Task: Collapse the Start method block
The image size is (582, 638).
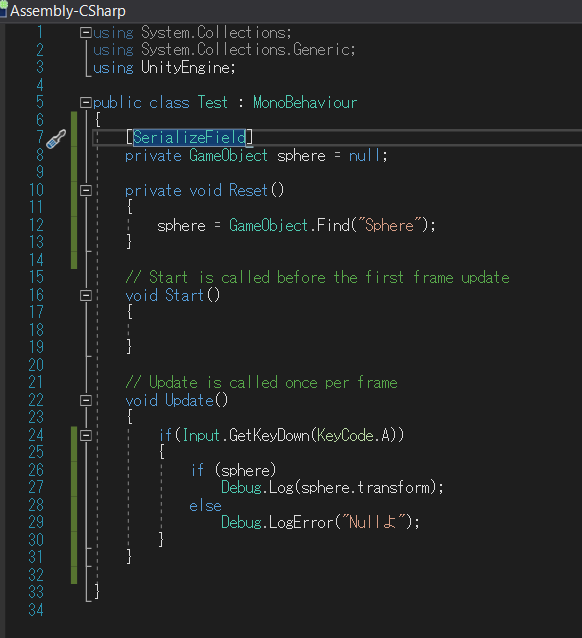Action: tap(85, 295)
